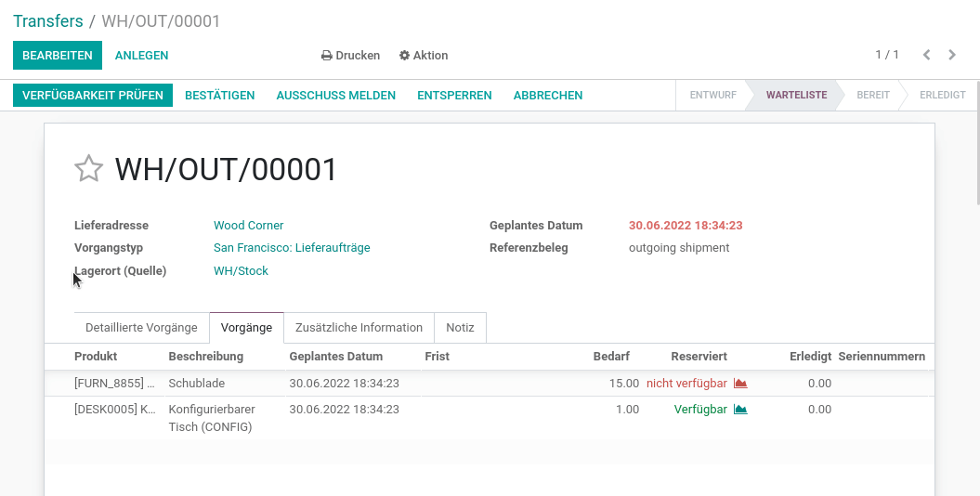Screen dimensions: 980x496
Task: Go to previous record arrow
Action: (x=927, y=55)
